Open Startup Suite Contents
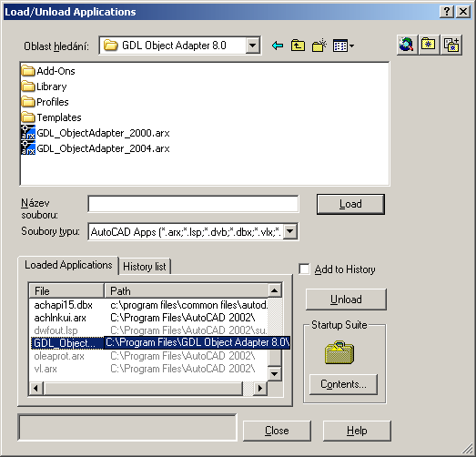Screen dimensions: 476x457 pos(343,384)
